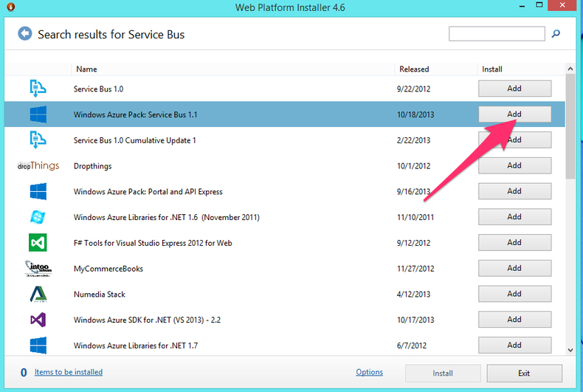Viewport: 583px width, 392px height.
Task: Click release date 2/22/2013
Action: 413,140
